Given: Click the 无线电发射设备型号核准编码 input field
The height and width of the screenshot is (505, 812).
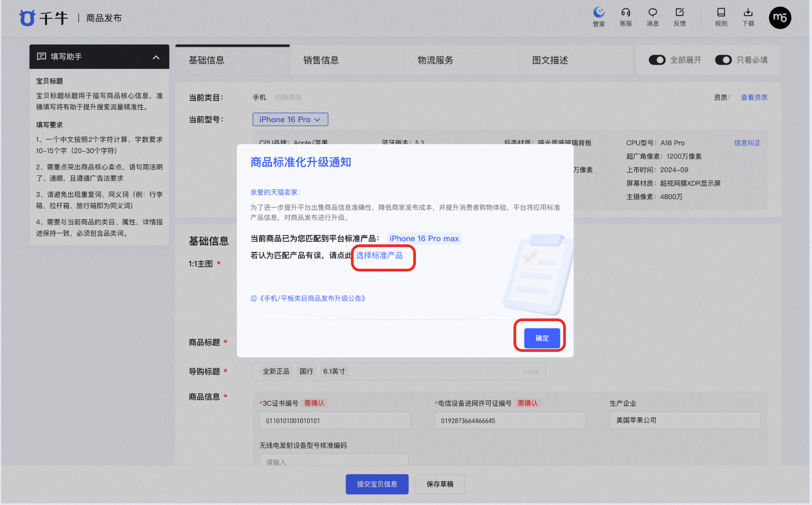Looking at the screenshot, I should click(334, 461).
